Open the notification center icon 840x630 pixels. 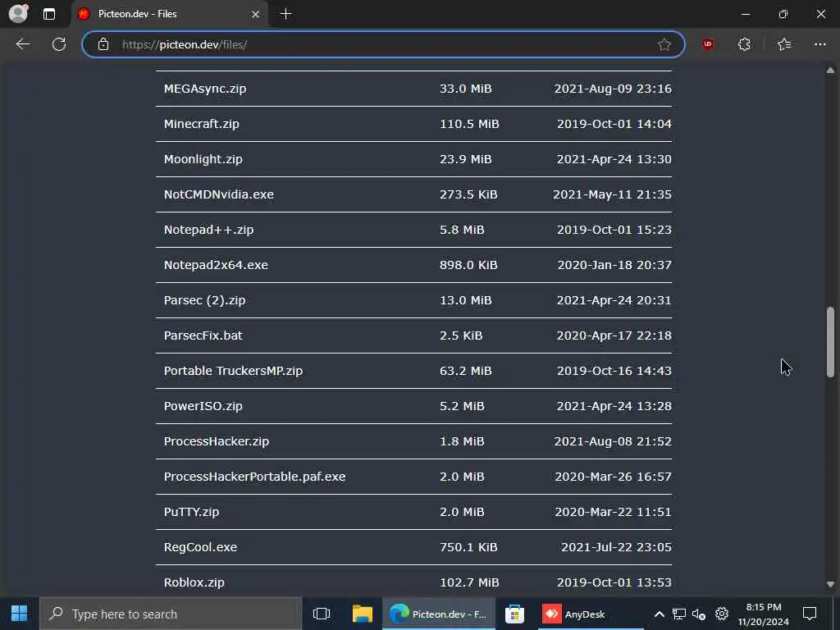pyautogui.click(x=810, y=614)
